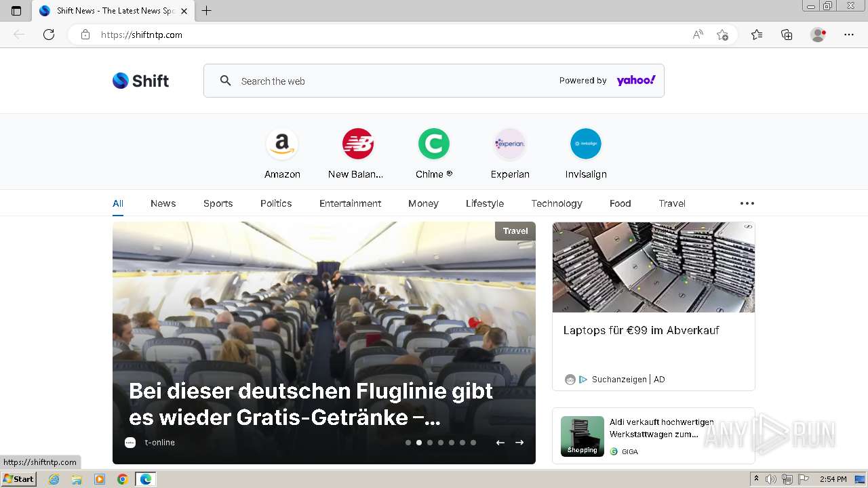Click the t-online source label

click(x=159, y=443)
